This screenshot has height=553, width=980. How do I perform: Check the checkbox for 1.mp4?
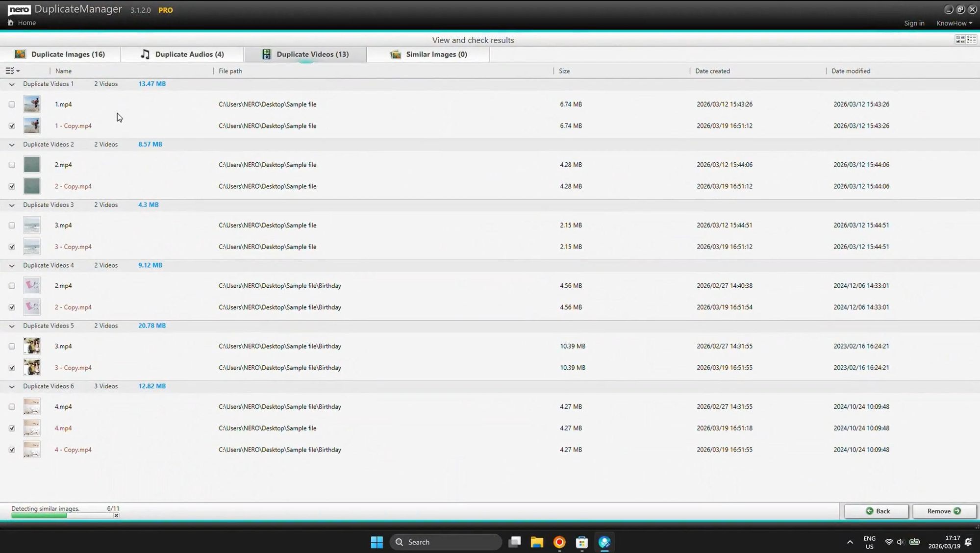pos(12,104)
